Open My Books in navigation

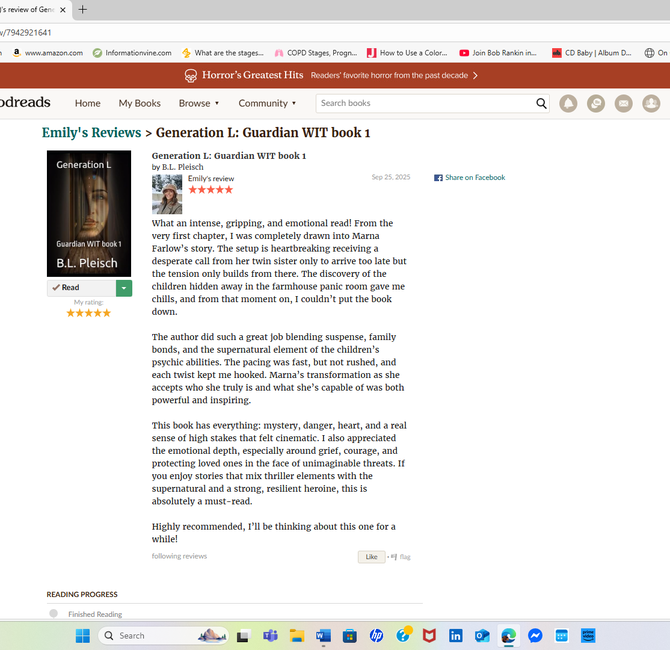pos(140,103)
